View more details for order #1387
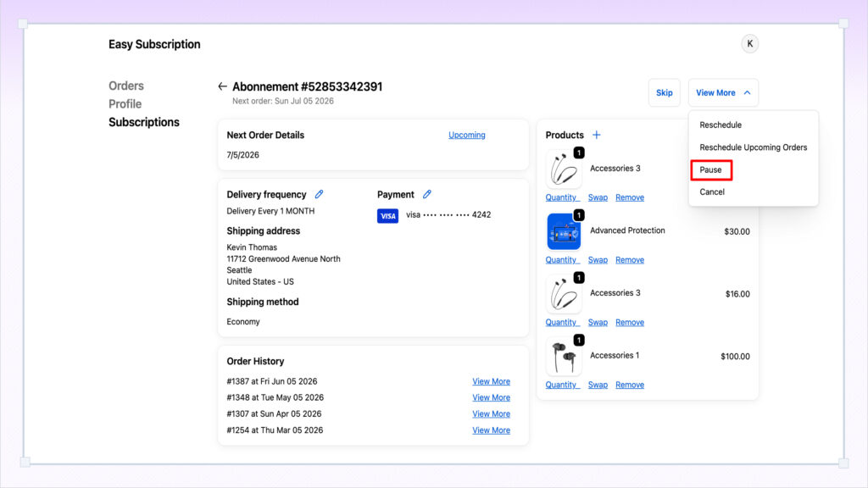This screenshot has width=868, height=488. pyautogui.click(x=491, y=381)
